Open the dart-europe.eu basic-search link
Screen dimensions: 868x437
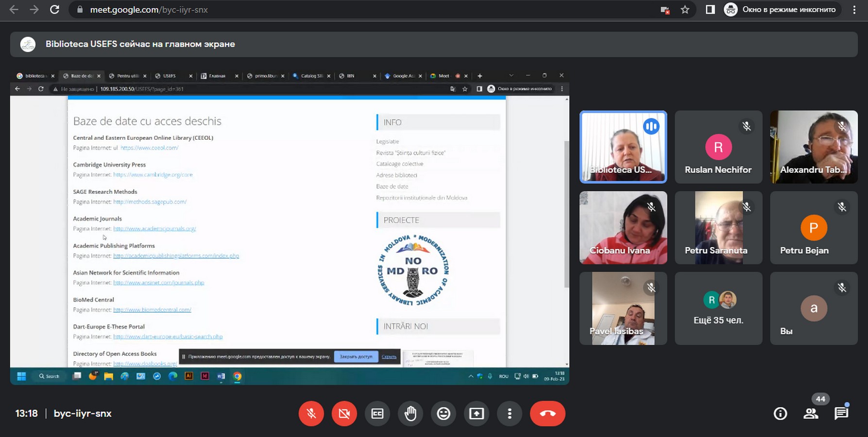(x=168, y=336)
